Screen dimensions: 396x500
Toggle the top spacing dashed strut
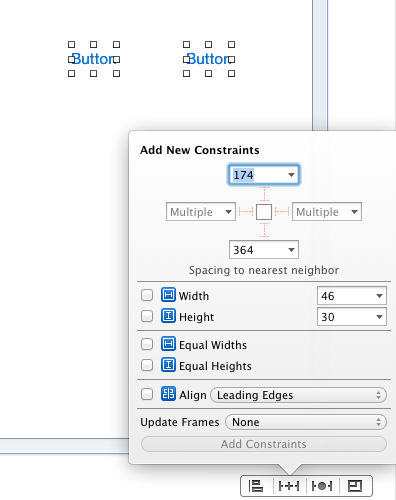(264, 194)
